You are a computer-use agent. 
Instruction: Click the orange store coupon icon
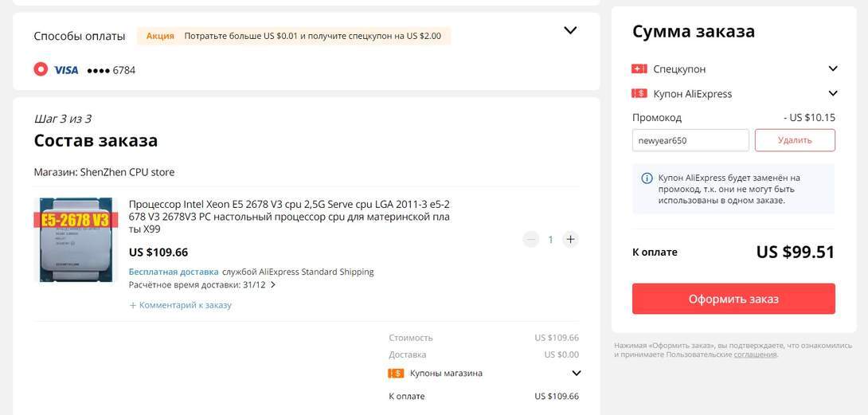pyautogui.click(x=396, y=373)
